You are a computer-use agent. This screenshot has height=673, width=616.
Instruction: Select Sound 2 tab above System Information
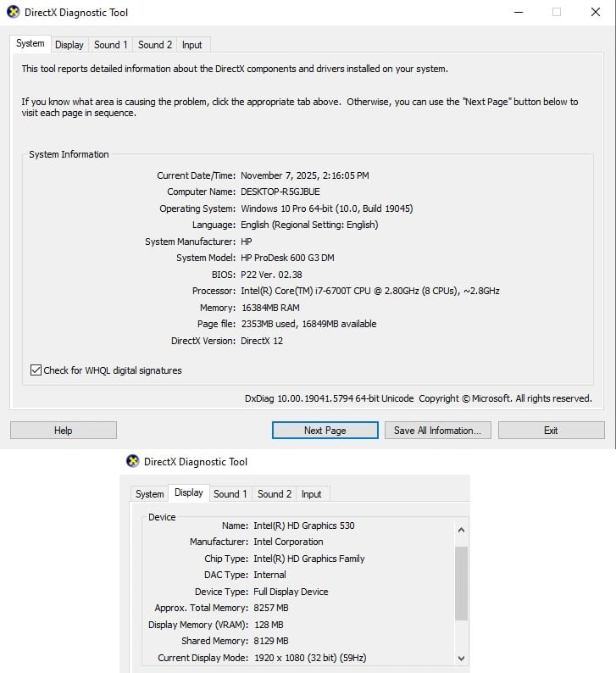(x=155, y=45)
